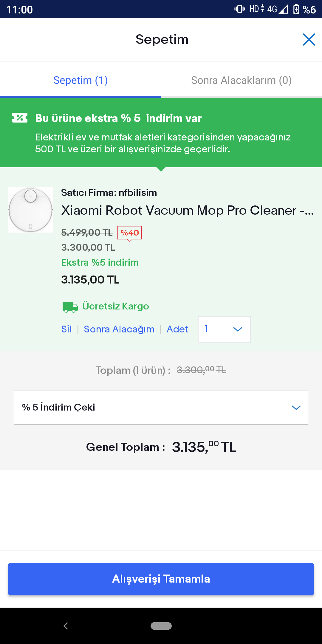Image resolution: width=322 pixels, height=644 pixels.
Task: Tap the discount coupon ticket icon
Action: (x=20, y=118)
